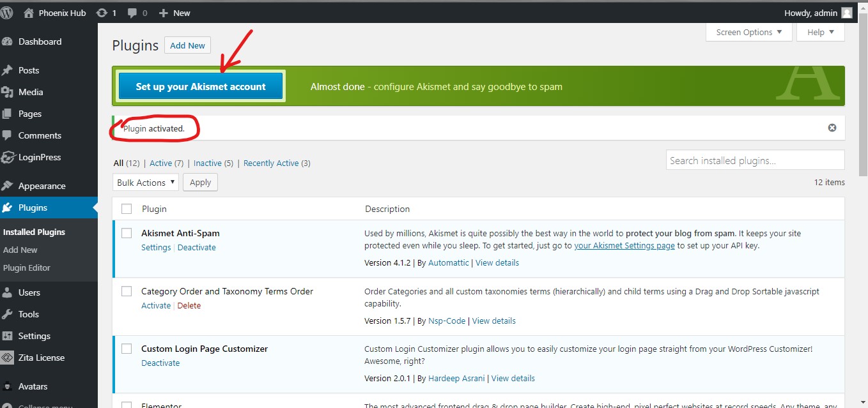The width and height of the screenshot is (868, 408).
Task: Click Add New button beside Plugins heading
Action: pos(188,45)
